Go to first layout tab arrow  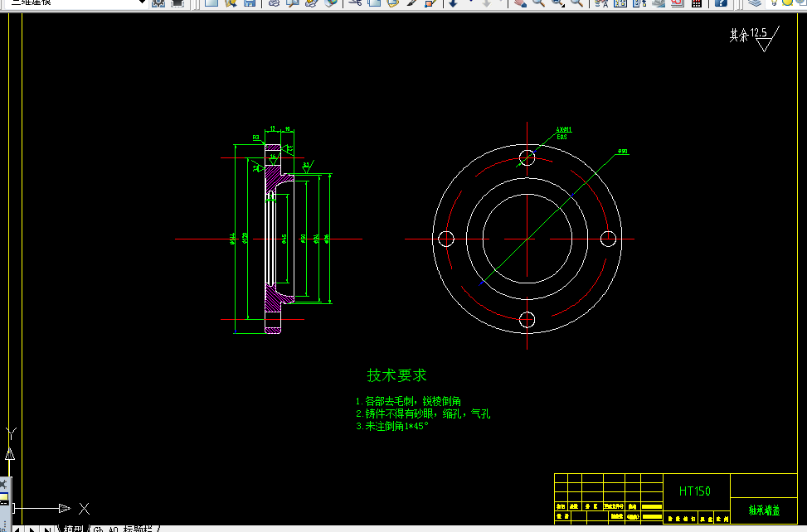(17, 529)
